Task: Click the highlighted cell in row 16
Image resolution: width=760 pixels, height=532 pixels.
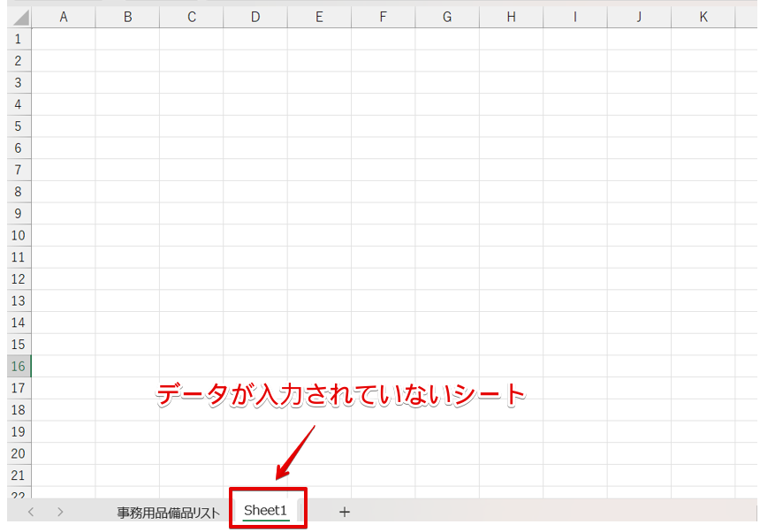Action: coord(63,366)
